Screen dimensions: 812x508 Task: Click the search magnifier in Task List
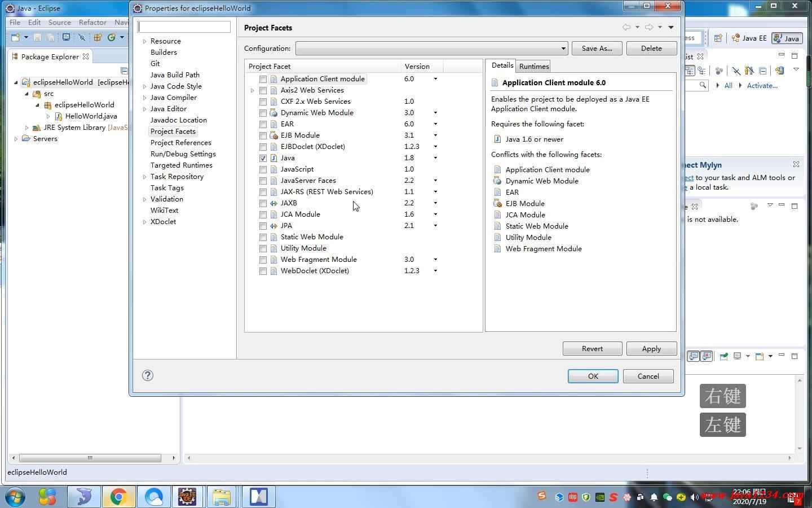pos(703,85)
